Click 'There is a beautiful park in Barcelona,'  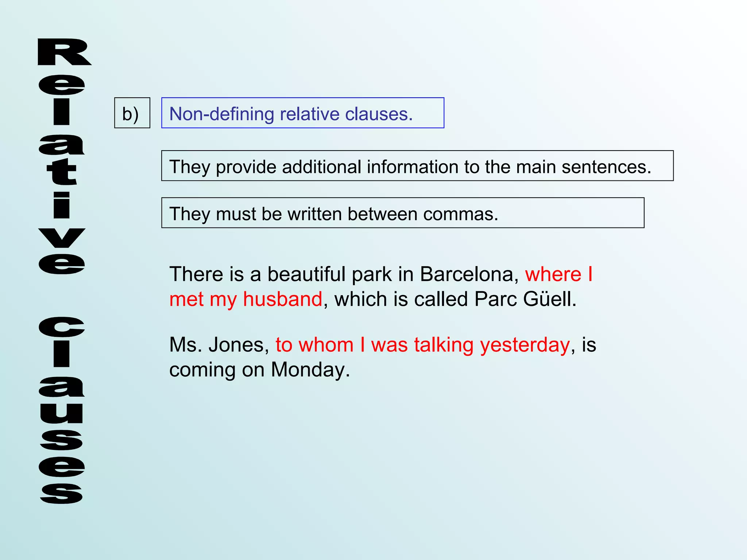[344, 274]
